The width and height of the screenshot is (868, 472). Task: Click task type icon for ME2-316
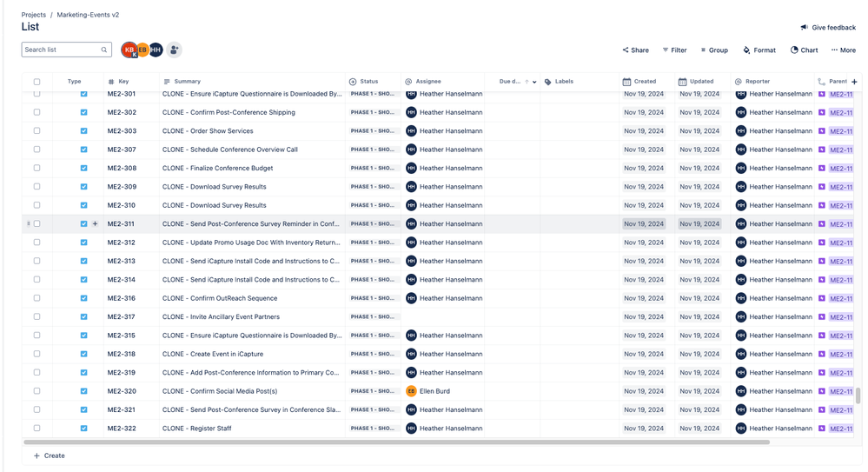[83, 298]
